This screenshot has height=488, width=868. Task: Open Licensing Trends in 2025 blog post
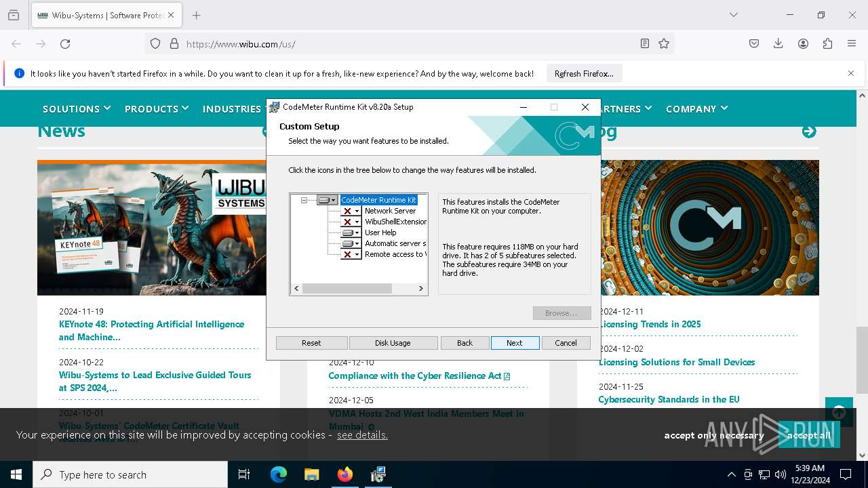tap(650, 324)
